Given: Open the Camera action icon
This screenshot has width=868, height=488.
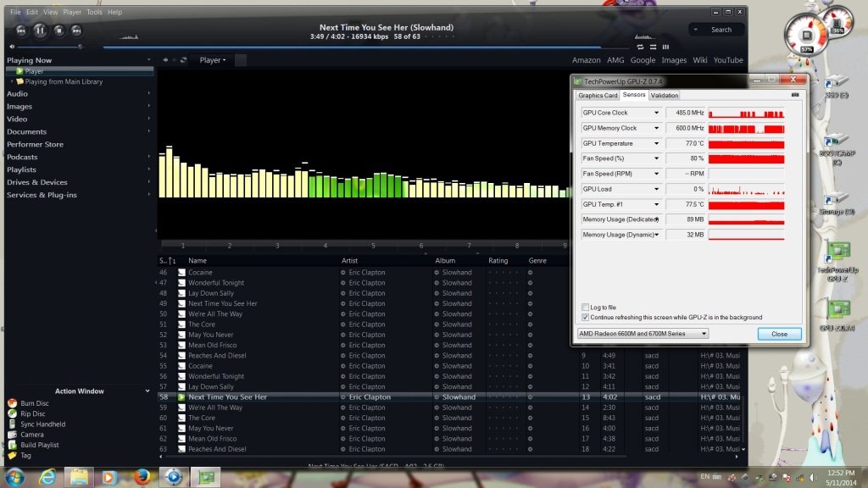Looking at the screenshot, I should pos(12,435).
